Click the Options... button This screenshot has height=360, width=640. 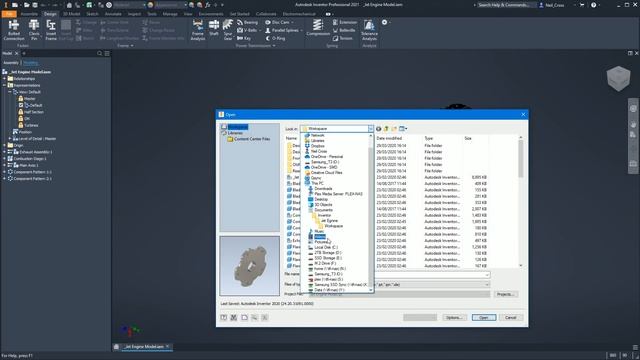point(454,318)
